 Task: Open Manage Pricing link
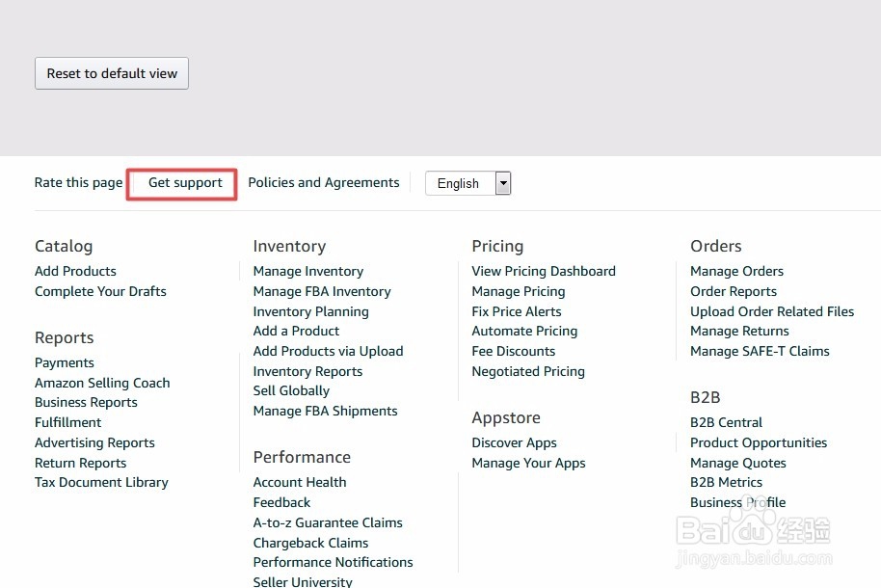coord(518,291)
